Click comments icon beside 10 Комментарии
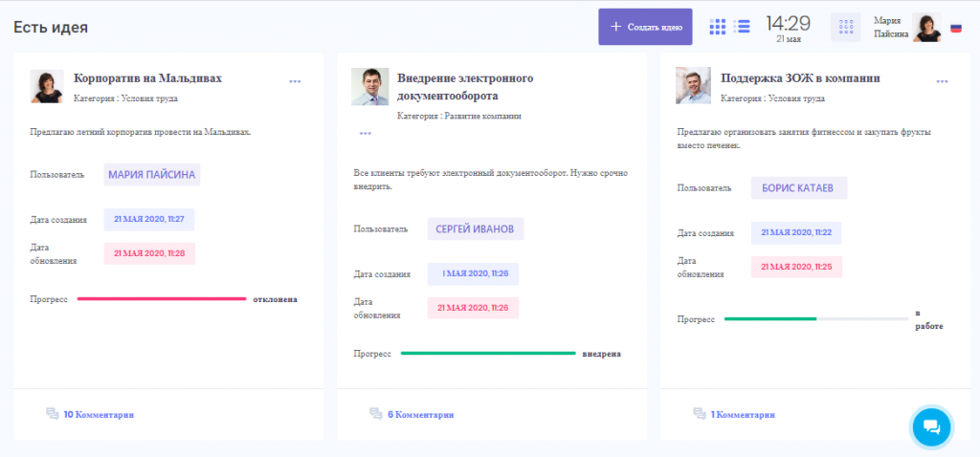This screenshot has height=457, width=980. pyautogui.click(x=53, y=414)
